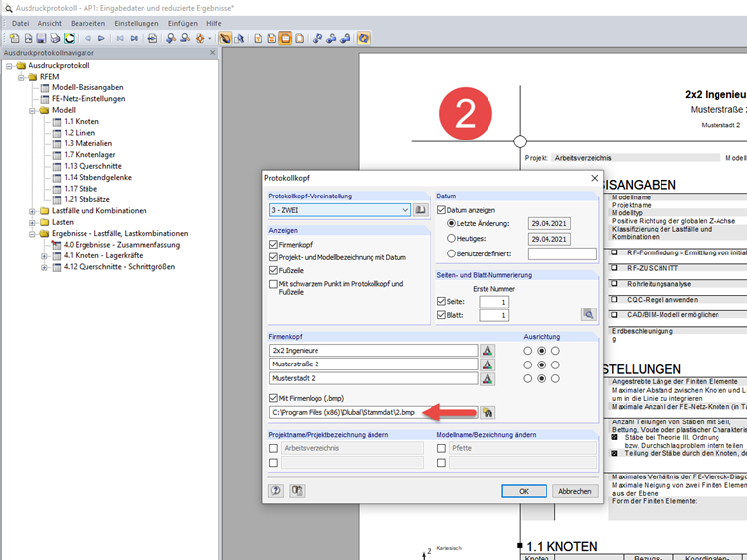
Task: Select the Letzte Änderung radio button
Action: point(451,223)
